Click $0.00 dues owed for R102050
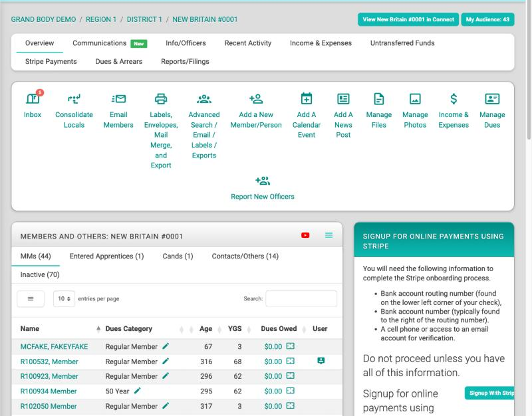This screenshot has height=416, width=532. (273, 406)
